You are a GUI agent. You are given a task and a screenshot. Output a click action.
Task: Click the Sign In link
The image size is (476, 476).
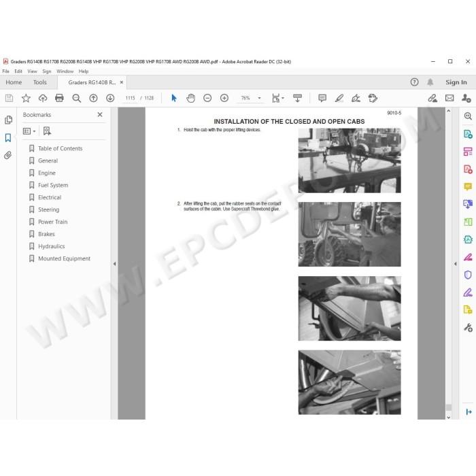[456, 82]
